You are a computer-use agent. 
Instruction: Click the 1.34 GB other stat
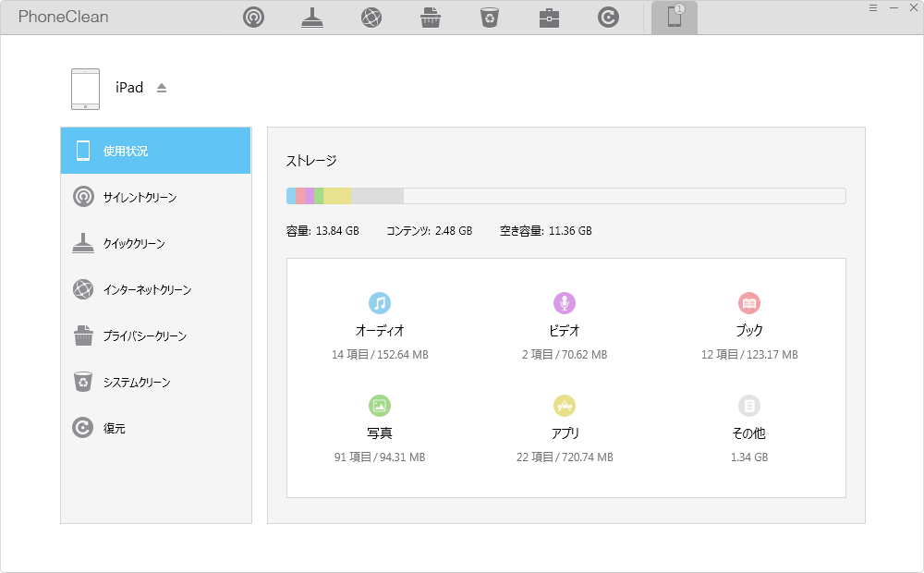pos(749,457)
